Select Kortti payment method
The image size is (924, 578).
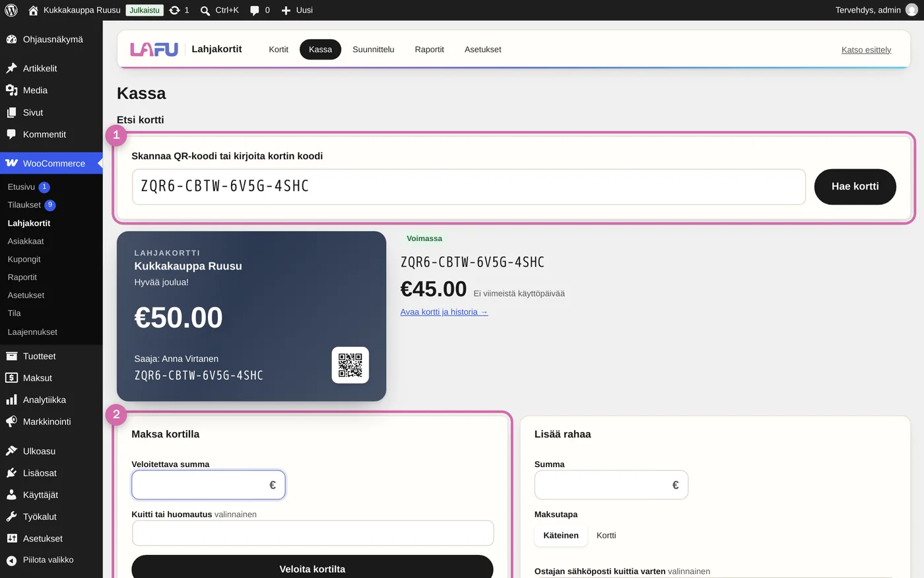pyautogui.click(x=606, y=536)
